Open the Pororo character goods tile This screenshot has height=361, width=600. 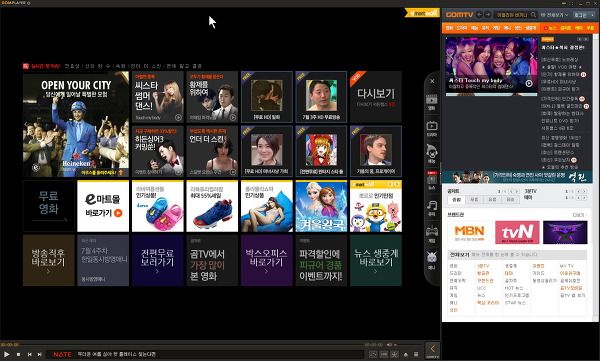[375, 206]
